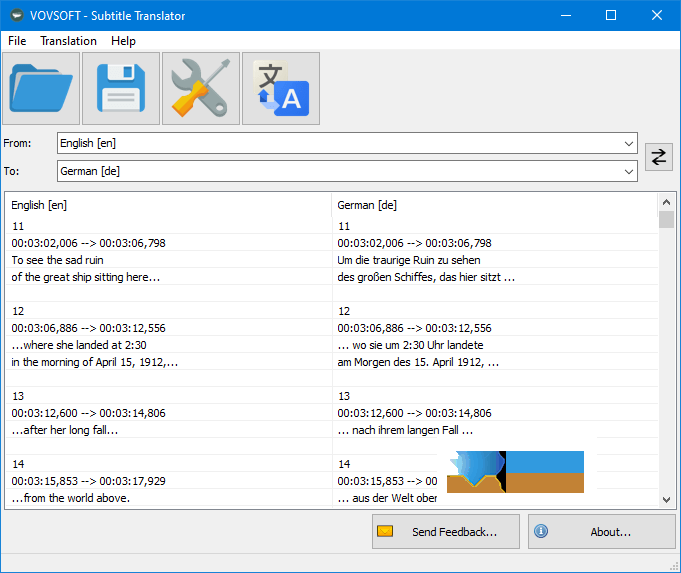Click scrollbar up arrow in subtitle list
681x573 pixels.
[x=666, y=202]
